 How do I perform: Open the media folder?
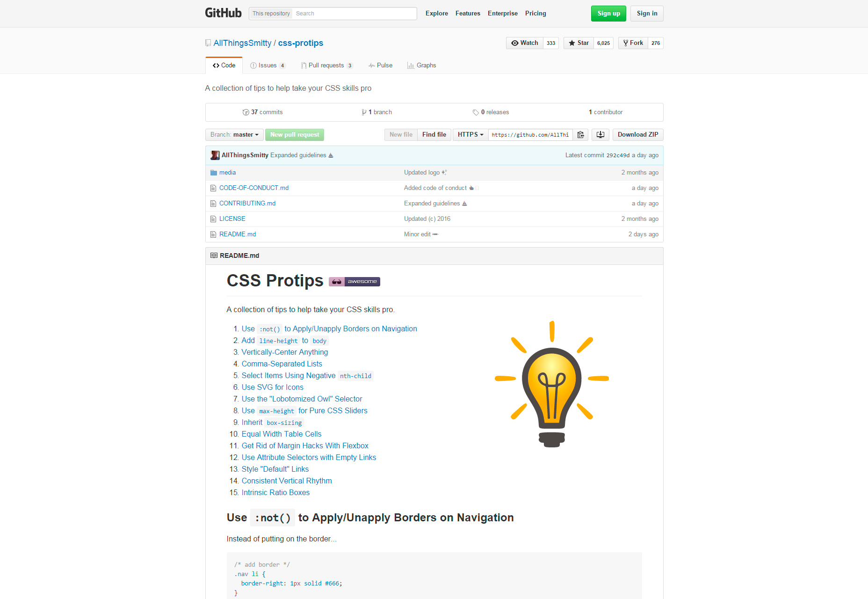coord(227,173)
